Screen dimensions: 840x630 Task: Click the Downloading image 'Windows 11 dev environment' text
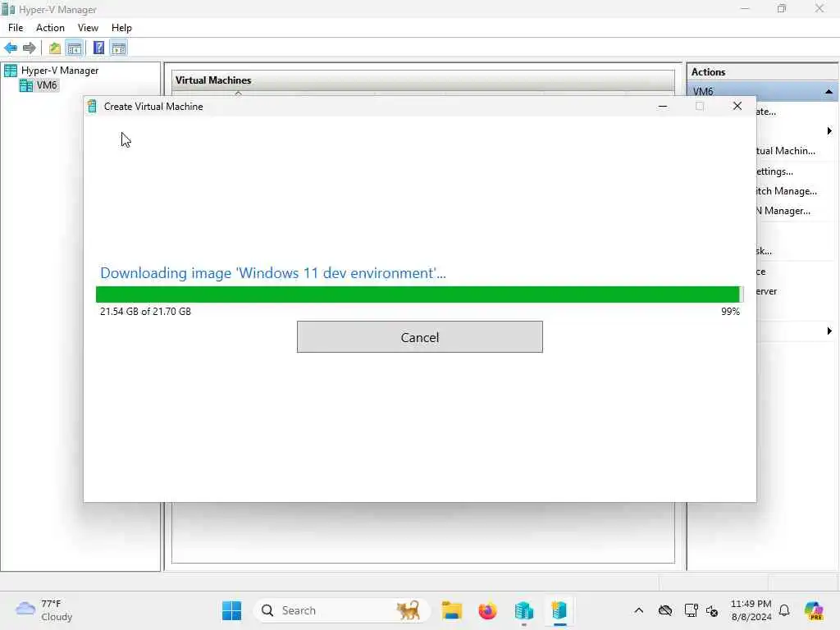click(x=272, y=273)
